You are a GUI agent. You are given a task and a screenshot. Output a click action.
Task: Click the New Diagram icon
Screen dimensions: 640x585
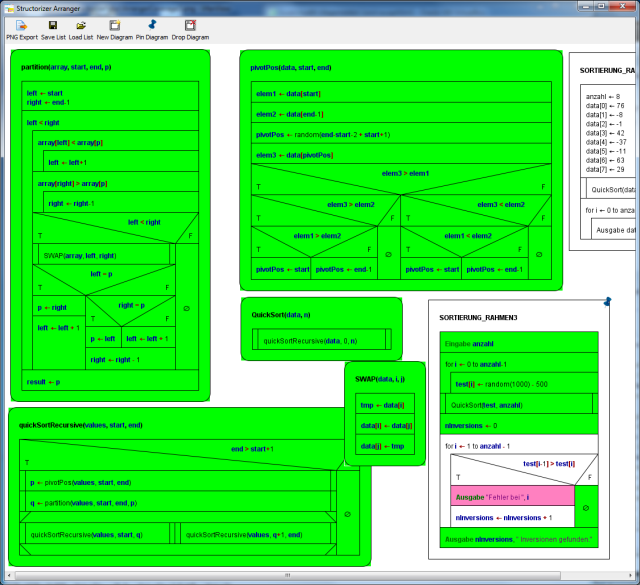115,25
